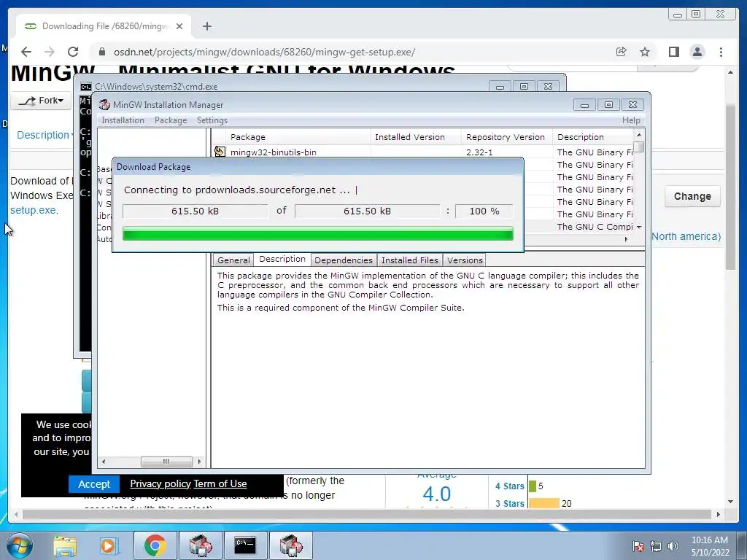Click the Action Center flag tray icon
Screen dimensions: 747x560
point(638,545)
